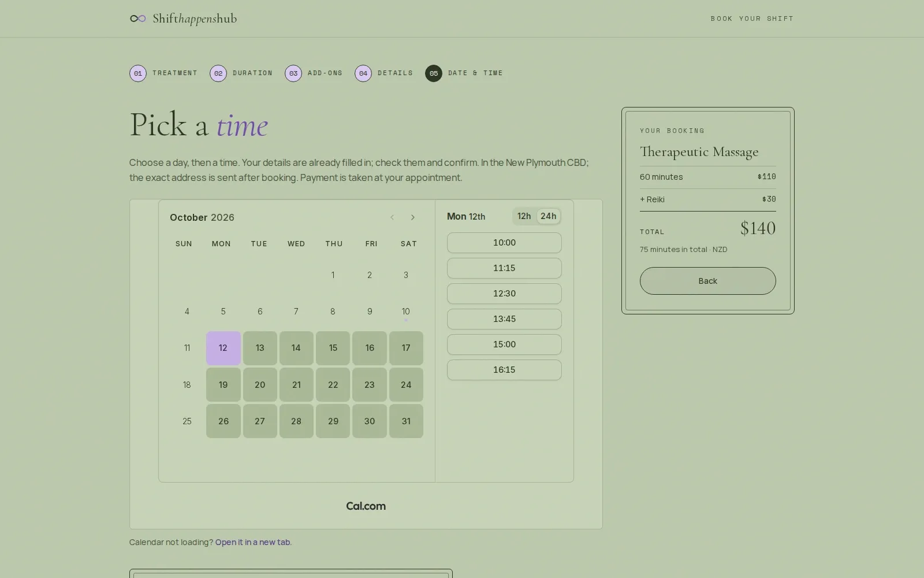Select the 11:15 time slot
924x578 pixels.
pyautogui.click(x=504, y=268)
